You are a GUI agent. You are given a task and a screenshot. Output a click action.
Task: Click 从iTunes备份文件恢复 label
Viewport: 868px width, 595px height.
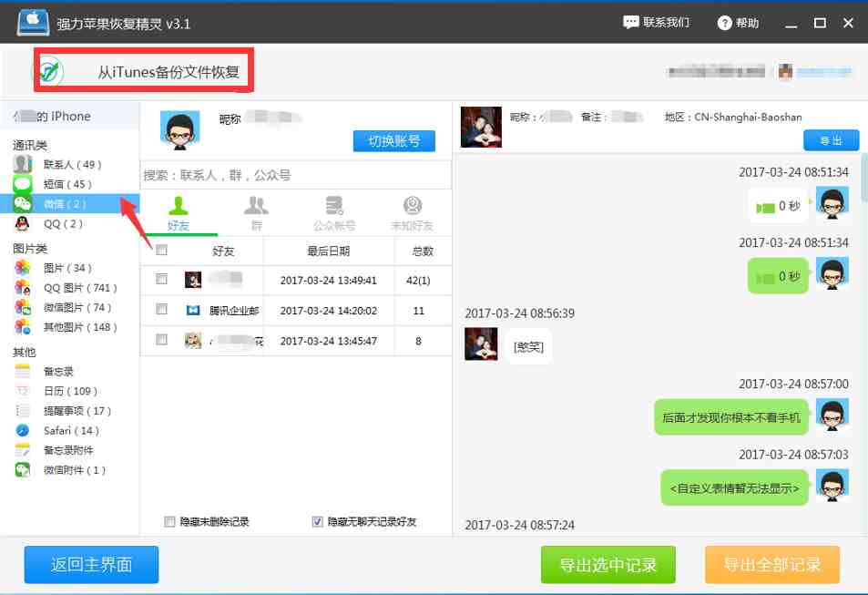[x=168, y=72]
